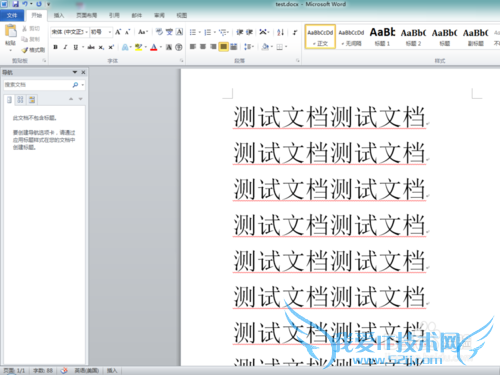
Task: Click the Paste clipboard icon
Action: [x=11, y=31]
